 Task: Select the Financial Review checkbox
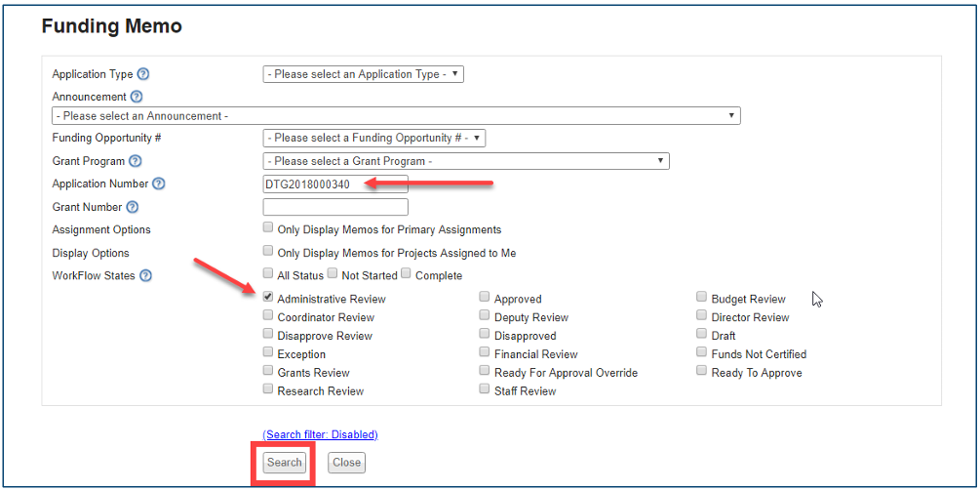(x=485, y=353)
